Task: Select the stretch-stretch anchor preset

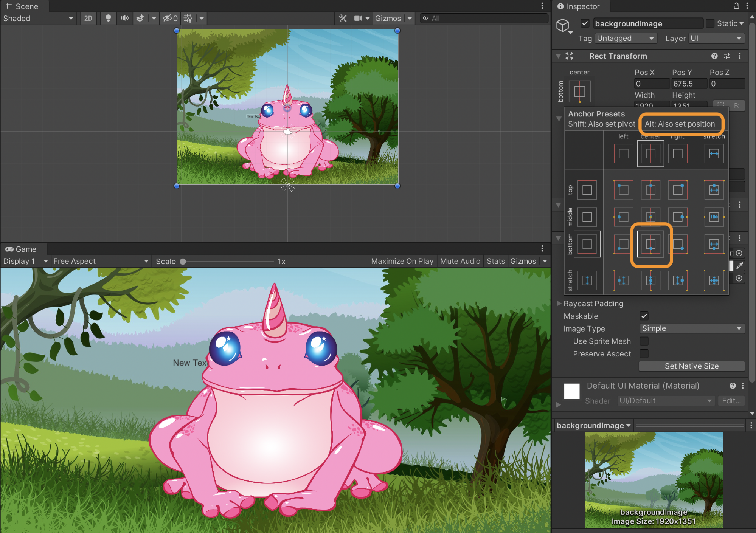Action: 714,280
